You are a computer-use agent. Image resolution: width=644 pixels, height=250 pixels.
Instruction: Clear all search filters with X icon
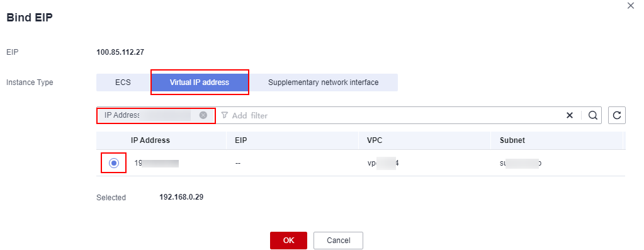point(570,115)
